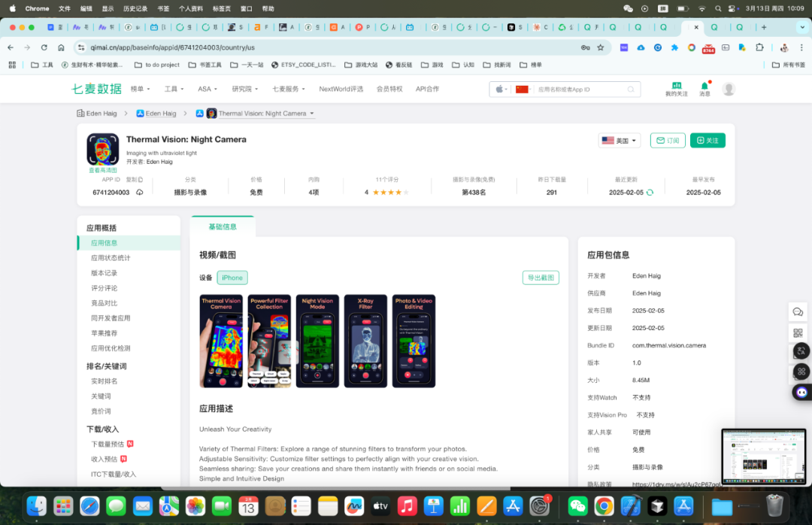Open the 历史记录 menu in macOS menu bar
This screenshot has width=812, height=525.
[135, 9]
